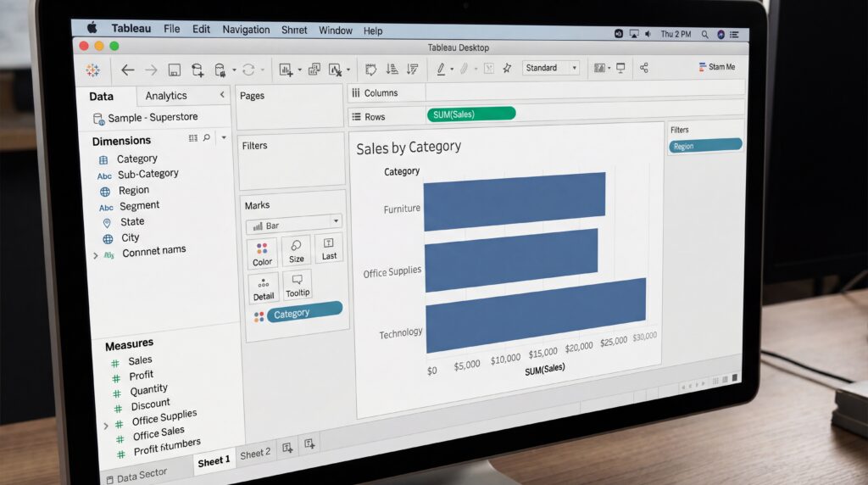Viewport: 868px width, 485px height.
Task: Open the File menu
Action: (171, 29)
